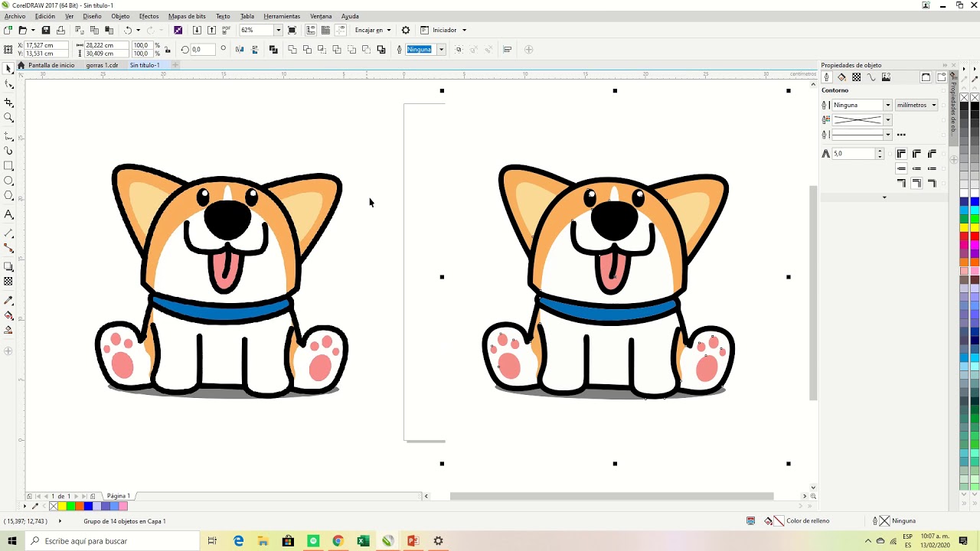980x551 pixels.
Task: Switch to Pantalla de inicio tab
Action: (x=51, y=65)
